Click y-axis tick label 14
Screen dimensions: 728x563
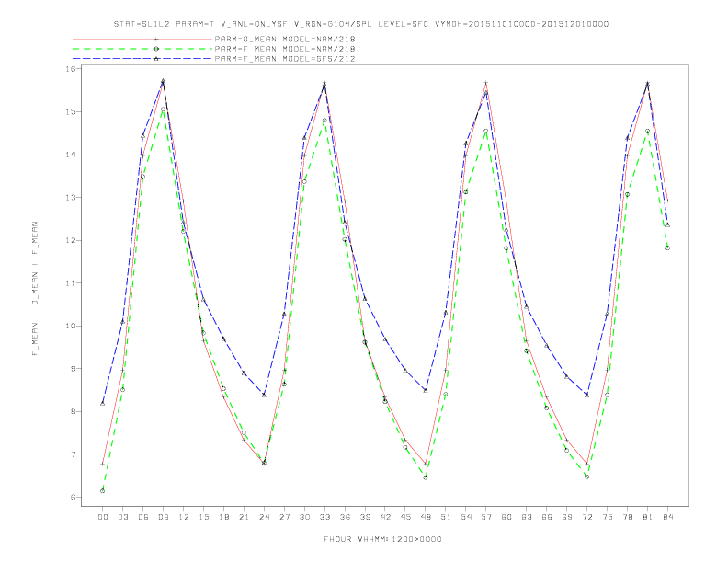tap(71, 155)
